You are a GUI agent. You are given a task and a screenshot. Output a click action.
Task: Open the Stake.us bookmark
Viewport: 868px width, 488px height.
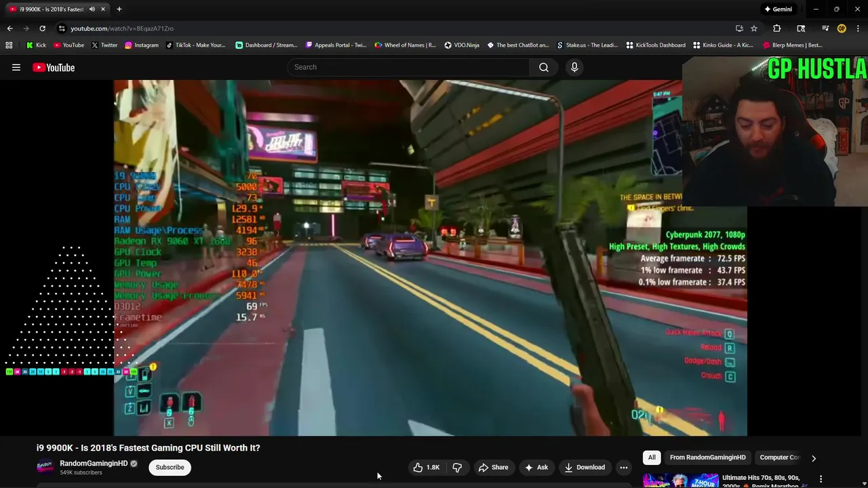[587, 45]
